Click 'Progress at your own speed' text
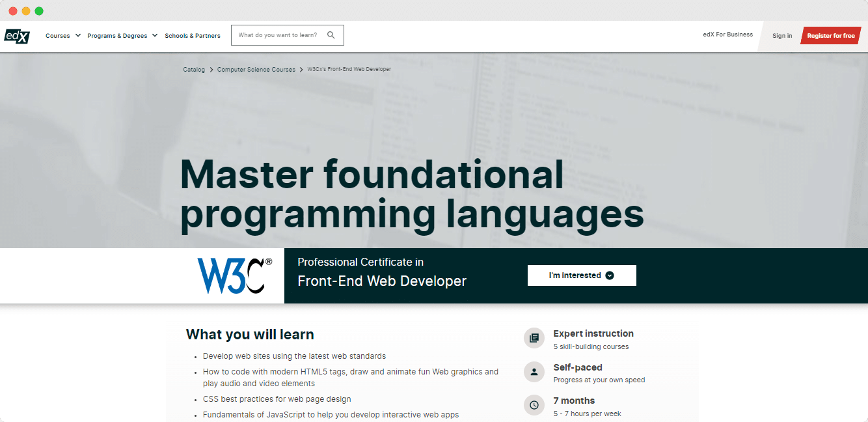Viewport: 868px width, 422px height. click(x=599, y=380)
